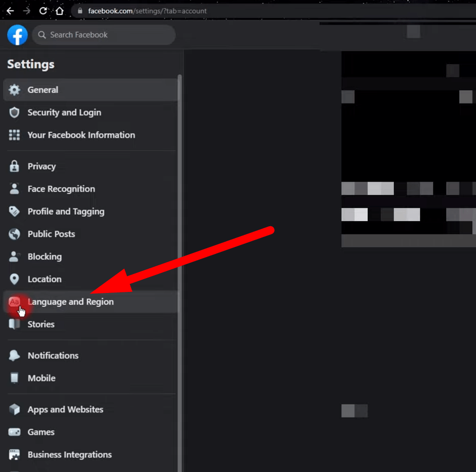476x472 pixels.
Task: Go to Business Integrations
Action: [90, 455]
